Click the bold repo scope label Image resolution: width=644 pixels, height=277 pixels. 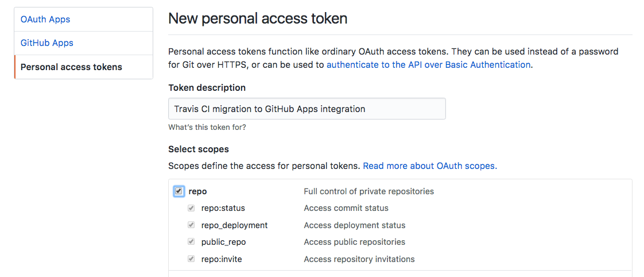coord(197,191)
